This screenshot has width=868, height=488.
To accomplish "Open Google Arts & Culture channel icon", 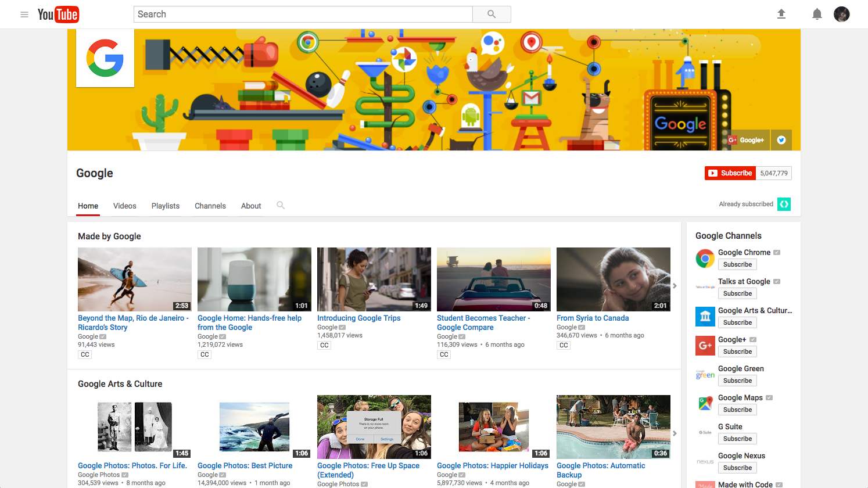I will pos(705,316).
